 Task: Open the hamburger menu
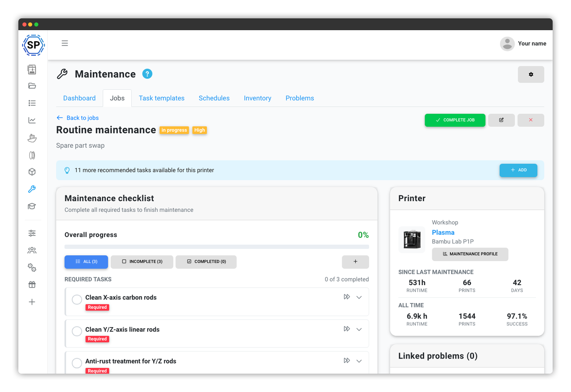pos(65,43)
